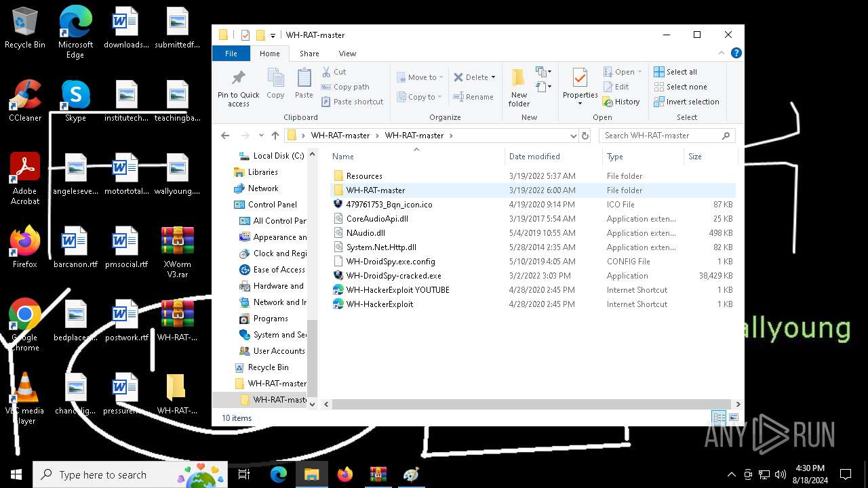Open Microsoft Edge from the taskbar
868x488 pixels.
tap(279, 474)
